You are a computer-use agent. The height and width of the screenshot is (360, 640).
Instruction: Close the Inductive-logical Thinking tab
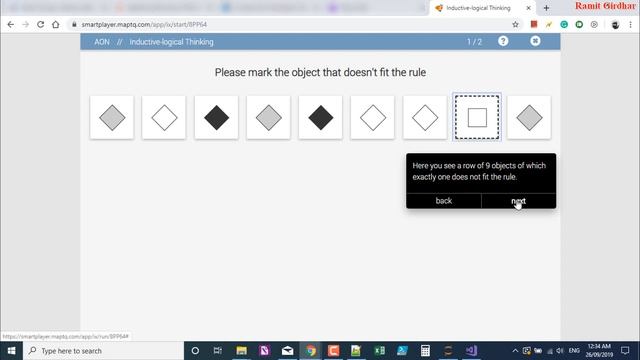[x=529, y=8]
